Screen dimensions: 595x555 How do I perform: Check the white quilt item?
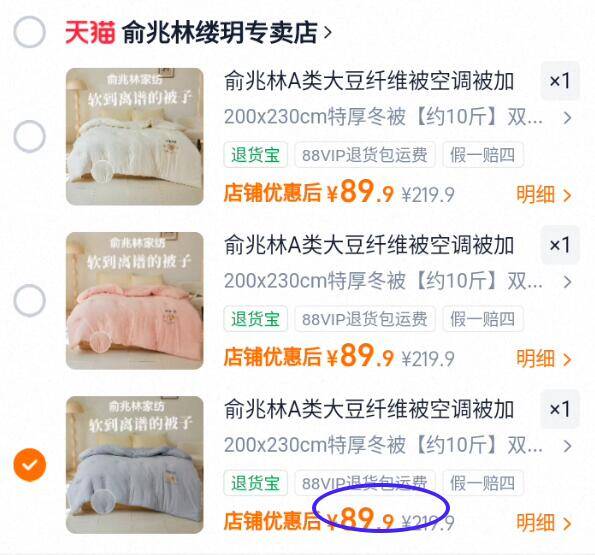point(30,136)
